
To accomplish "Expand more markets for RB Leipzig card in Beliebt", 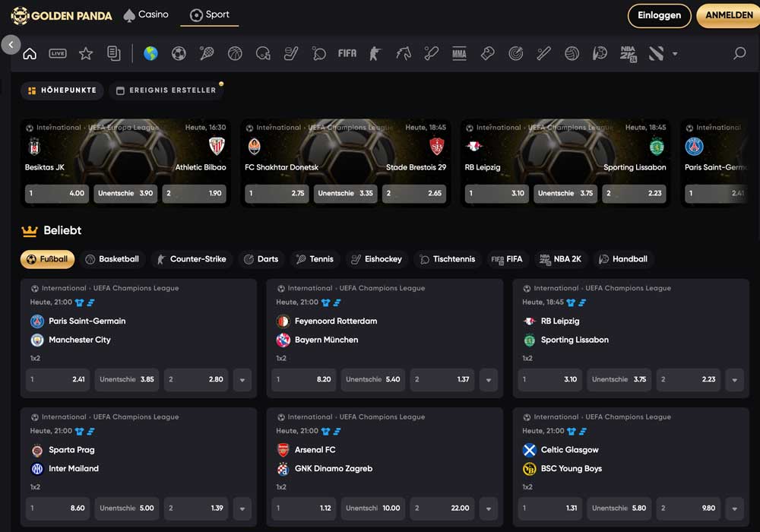I will (735, 380).
